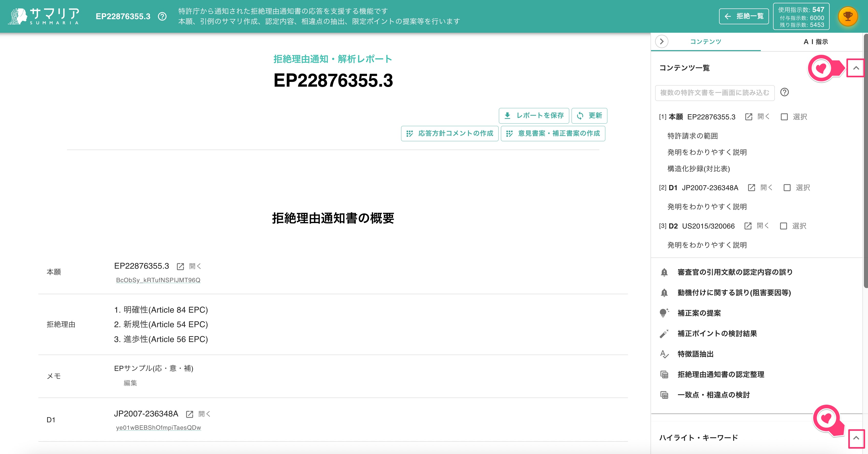Collapse the ハイライト・キーワード section

856,438
